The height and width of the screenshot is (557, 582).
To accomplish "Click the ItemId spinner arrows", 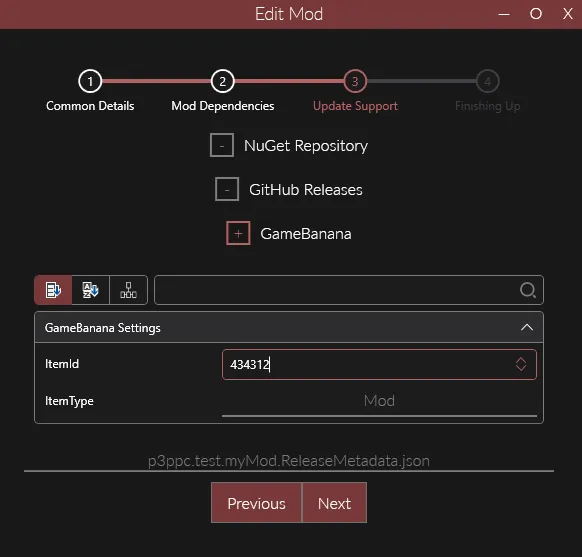I will tap(521, 364).
